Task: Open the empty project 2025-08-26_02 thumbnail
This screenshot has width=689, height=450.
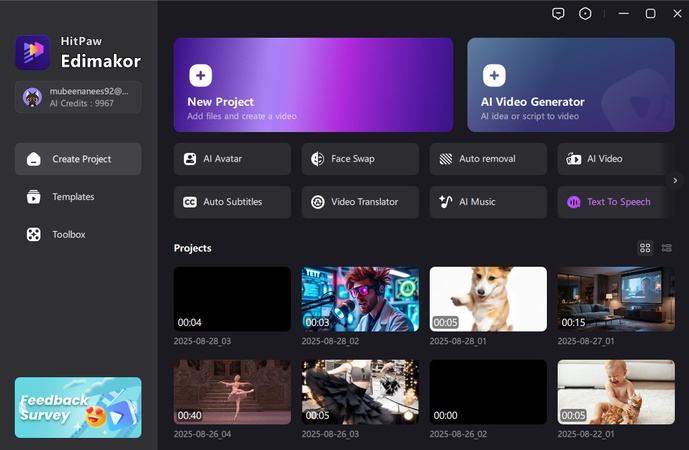Action: (x=488, y=392)
